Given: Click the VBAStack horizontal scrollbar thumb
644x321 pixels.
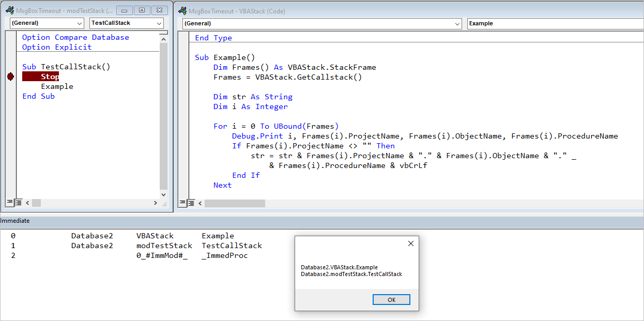Looking at the screenshot, I should tap(235, 203).
